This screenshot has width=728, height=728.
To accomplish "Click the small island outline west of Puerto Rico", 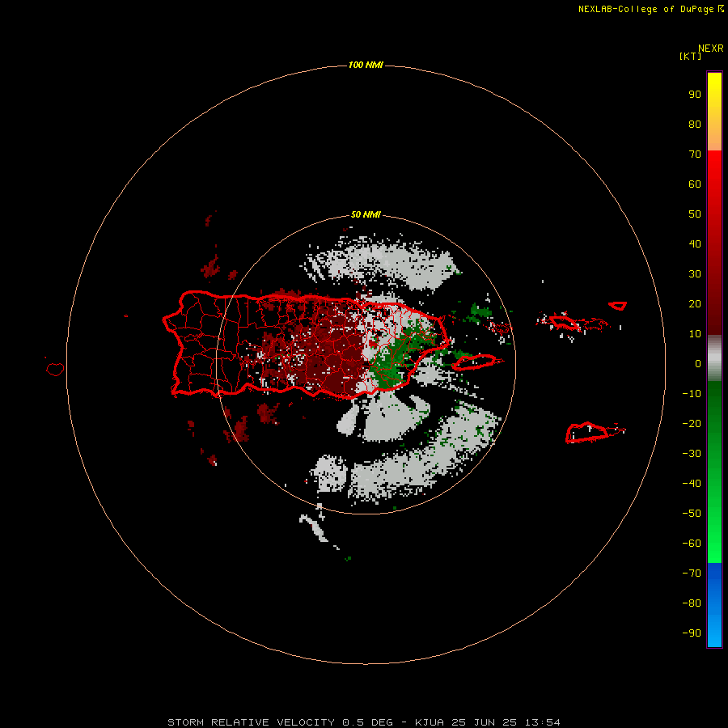I will (55, 369).
